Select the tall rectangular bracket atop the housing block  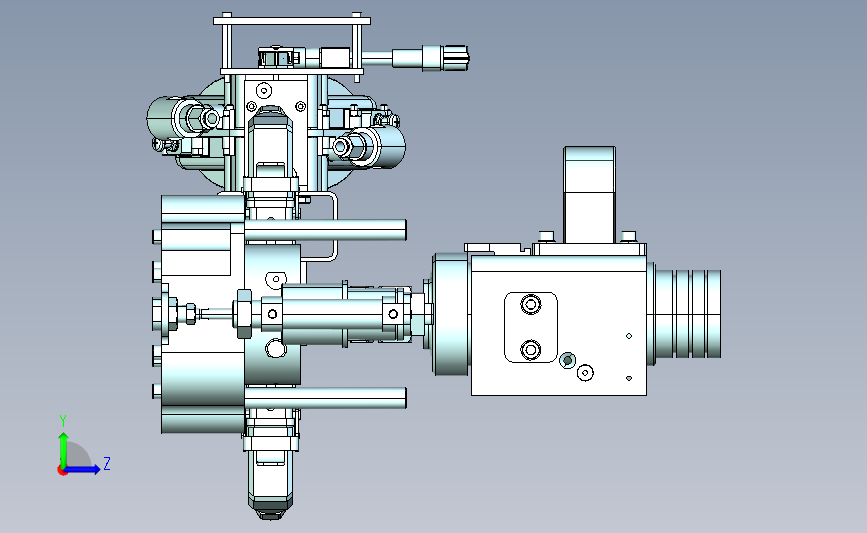click(589, 195)
